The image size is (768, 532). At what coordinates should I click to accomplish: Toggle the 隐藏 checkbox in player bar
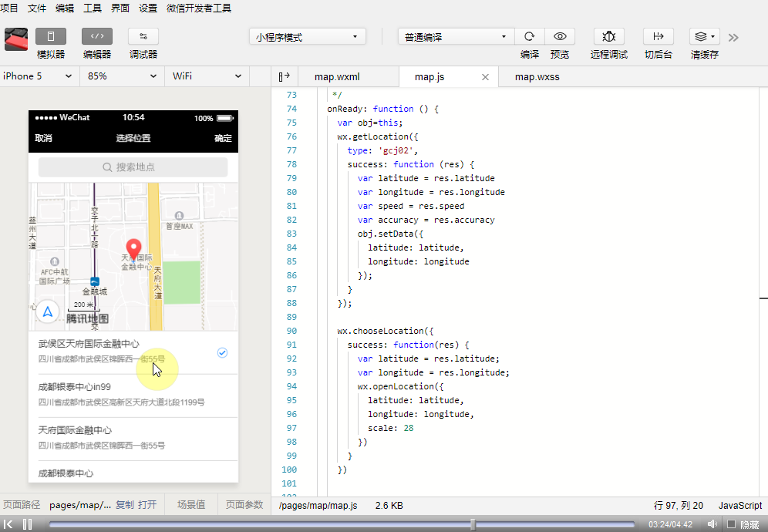point(731,524)
